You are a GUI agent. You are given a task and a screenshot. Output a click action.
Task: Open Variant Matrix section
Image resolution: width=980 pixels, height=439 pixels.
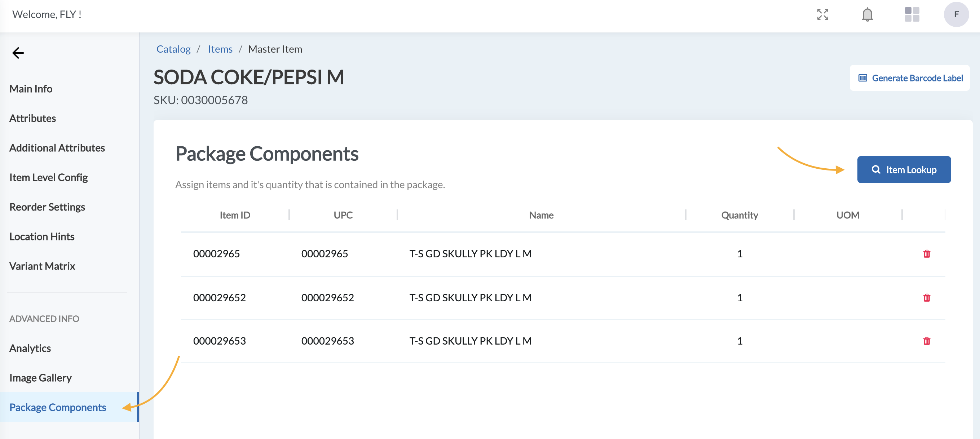[42, 266]
